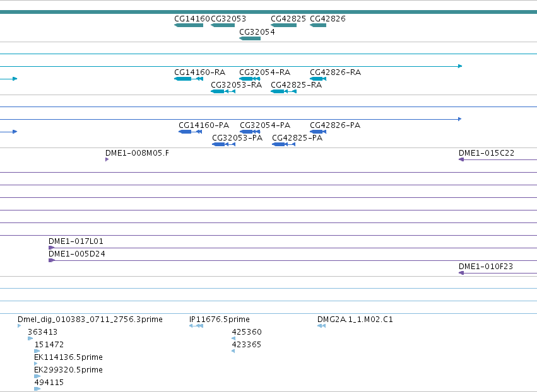The height and width of the screenshot is (392, 537).
Task: Select the CG14160 gene glyph
Action: [189, 25]
